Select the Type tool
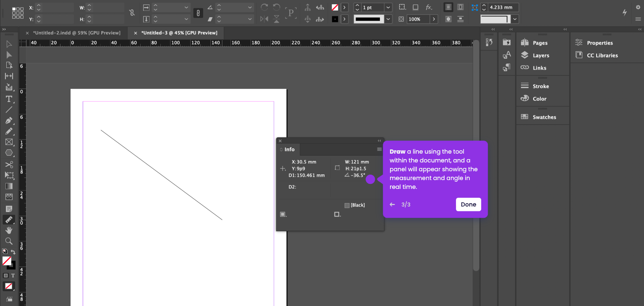The height and width of the screenshot is (306, 644). 9,99
